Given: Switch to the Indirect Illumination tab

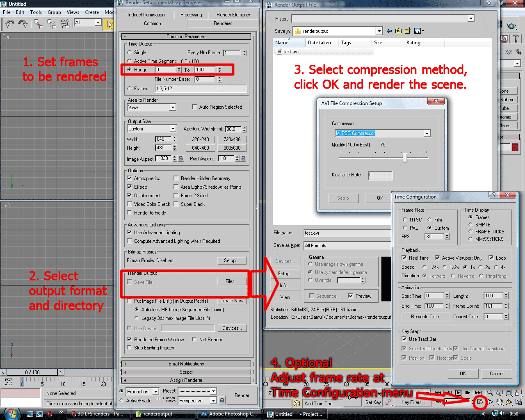Looking at the screenshot, I should pyautogui.click(x=146, y=15).
